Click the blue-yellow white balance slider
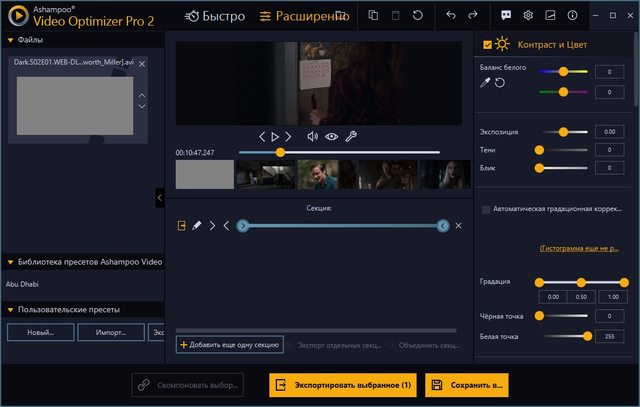640x407 pixels. (563, 71)
